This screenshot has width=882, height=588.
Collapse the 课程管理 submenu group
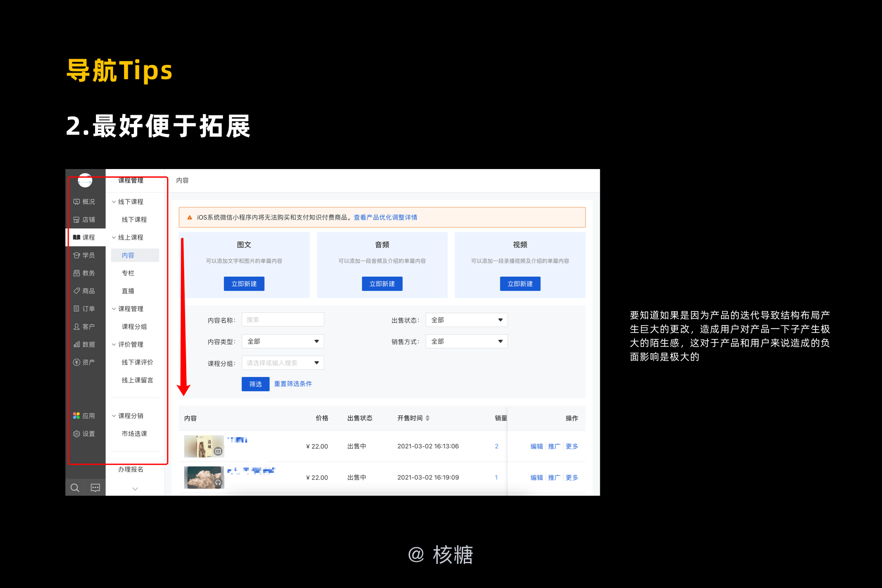pyautogui.click(x=114, y=309)
